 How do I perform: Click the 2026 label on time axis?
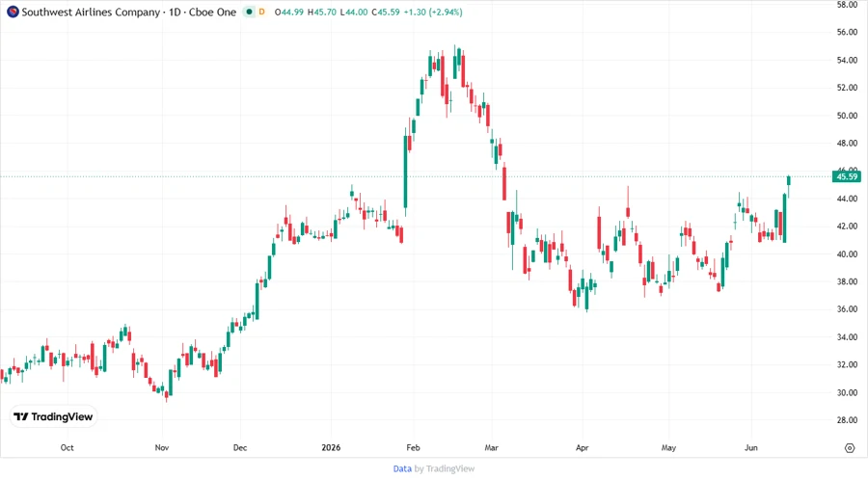[331, 447]
